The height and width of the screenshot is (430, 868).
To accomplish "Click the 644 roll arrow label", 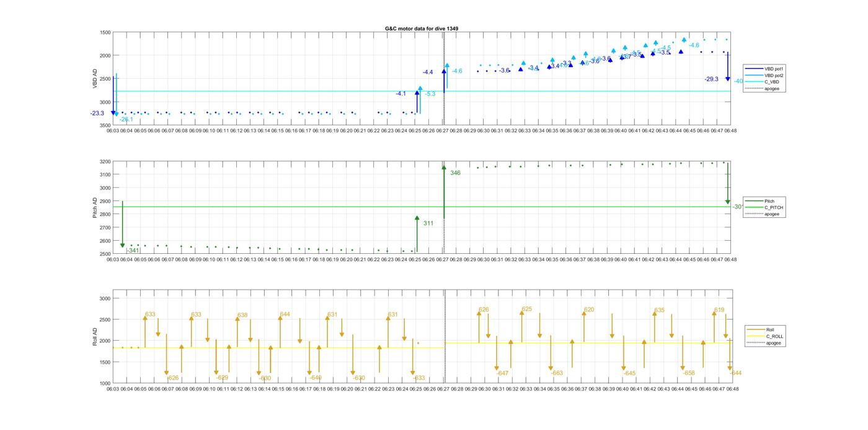I will pyautogui.click(x=285, y=315).
